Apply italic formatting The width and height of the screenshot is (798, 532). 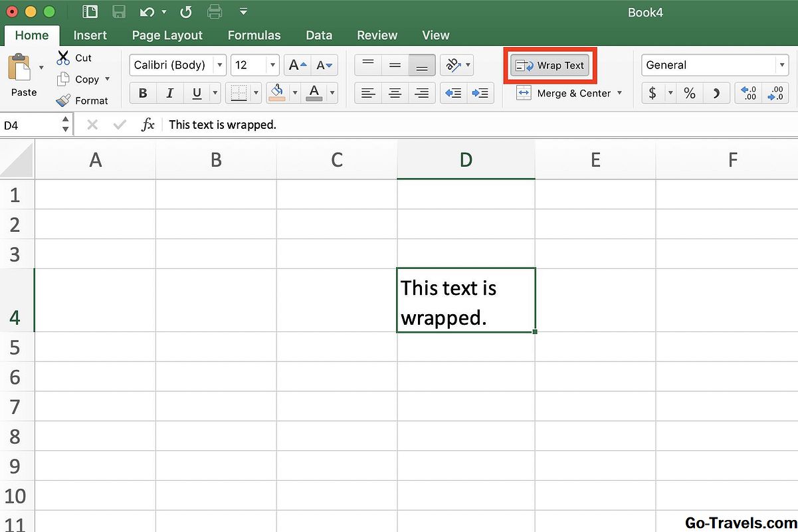pos(169,93)
